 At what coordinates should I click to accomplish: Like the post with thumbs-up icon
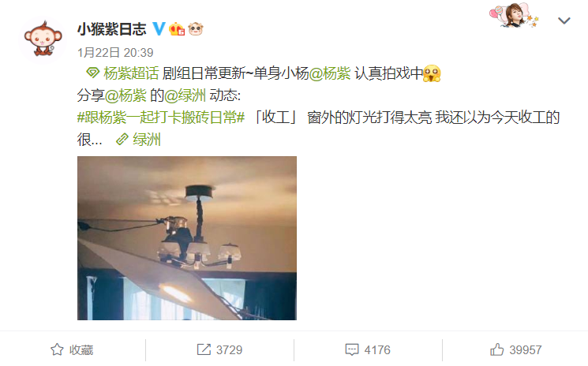497,349
